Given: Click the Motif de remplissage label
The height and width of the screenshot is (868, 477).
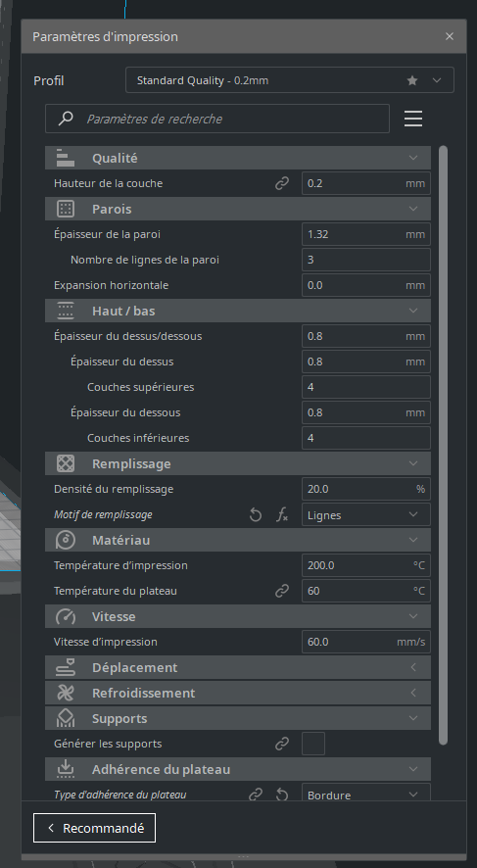Looking at the screenshot, I should tap(103, 514).
